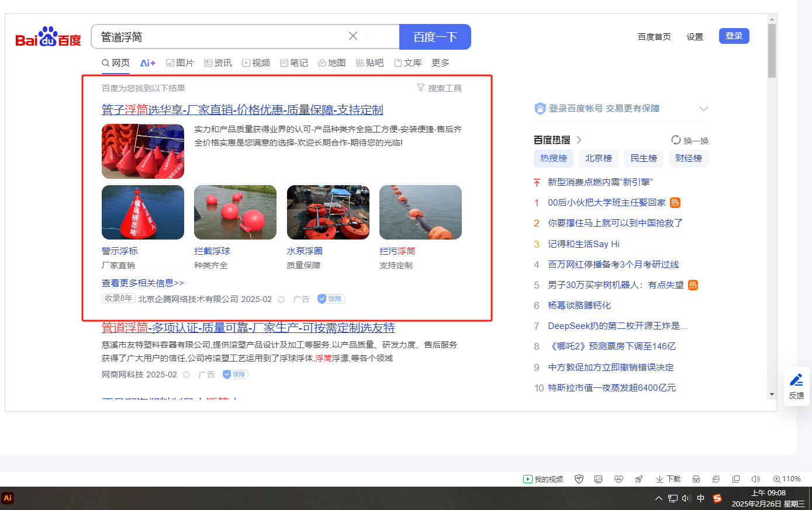
Task: Switch to the 地图 tab
Action: tap(332, 63)
